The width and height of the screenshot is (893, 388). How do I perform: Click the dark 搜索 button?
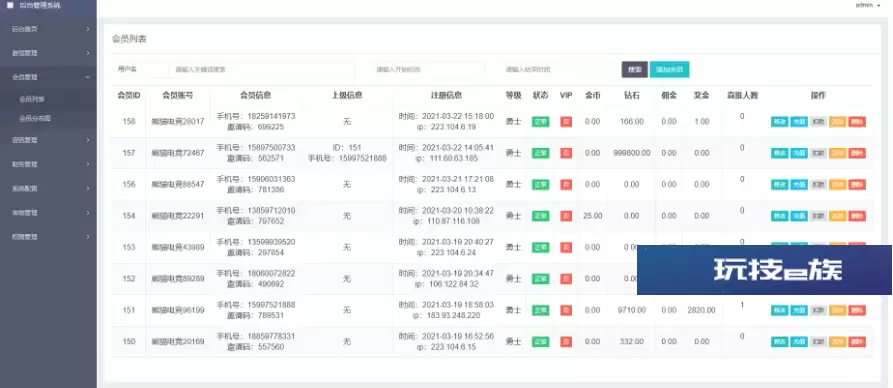tap(634, 70)
